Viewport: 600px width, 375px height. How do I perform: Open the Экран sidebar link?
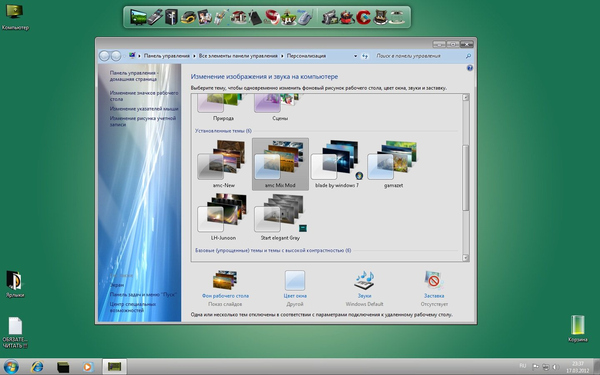coord(117,285)
